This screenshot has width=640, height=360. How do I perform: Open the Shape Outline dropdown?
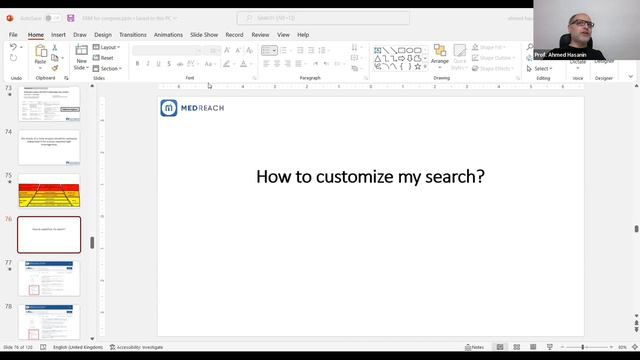[493, 58]
